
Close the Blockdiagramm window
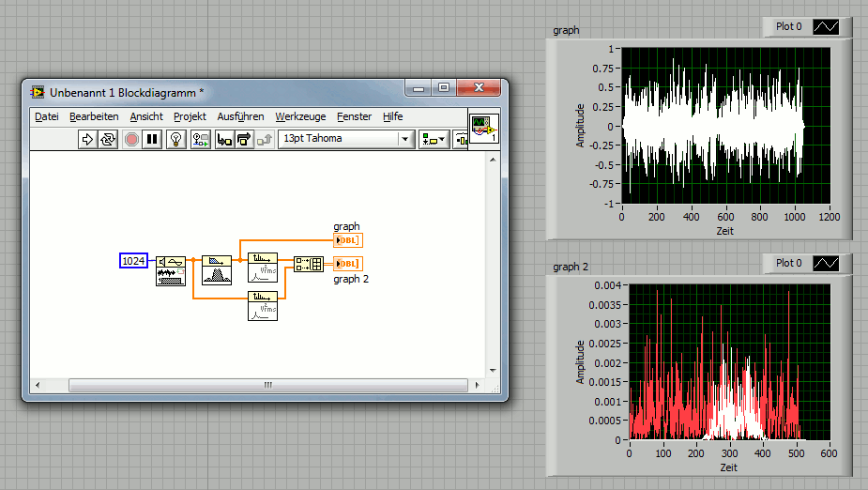[479, 87]
